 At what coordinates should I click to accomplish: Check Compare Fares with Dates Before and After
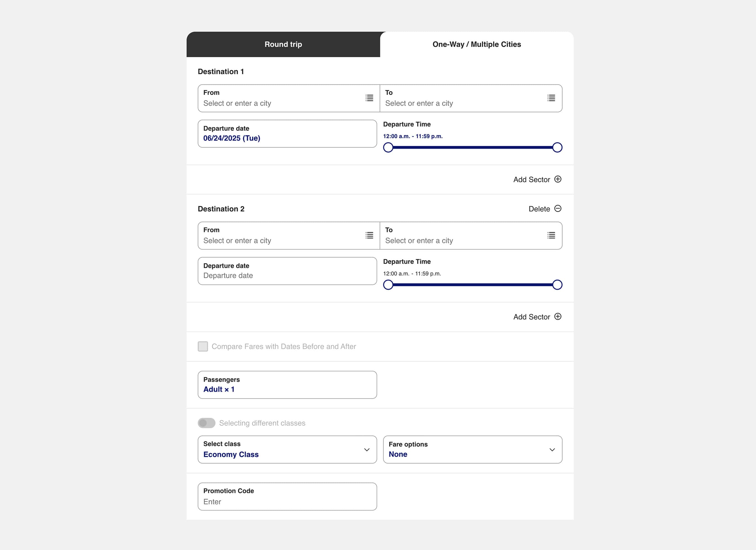pos(203,347)
